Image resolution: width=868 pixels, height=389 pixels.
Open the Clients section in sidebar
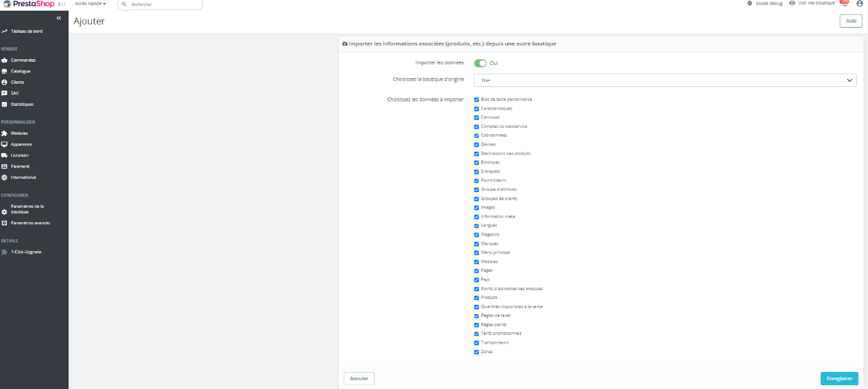[x=19, y=82]
